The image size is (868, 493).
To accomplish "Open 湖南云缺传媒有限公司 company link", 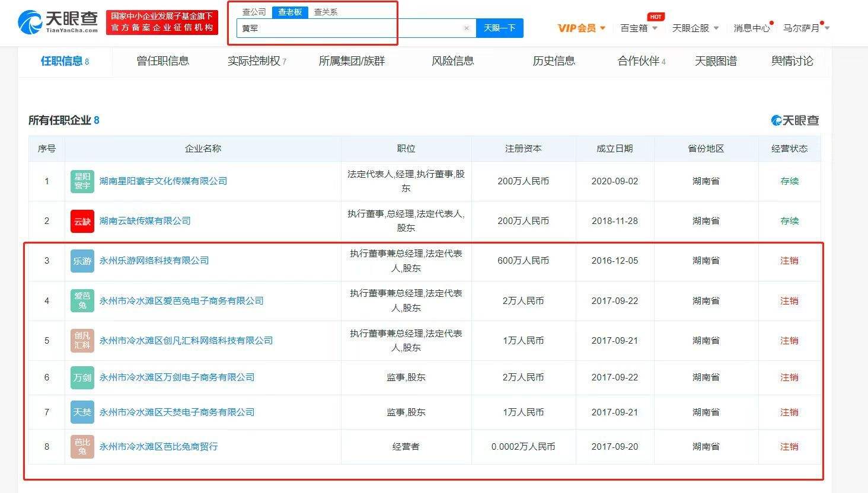I will (145, 221).
